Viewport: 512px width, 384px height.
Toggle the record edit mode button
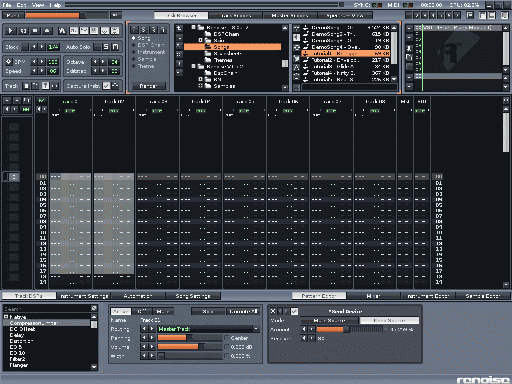point(47,31)
